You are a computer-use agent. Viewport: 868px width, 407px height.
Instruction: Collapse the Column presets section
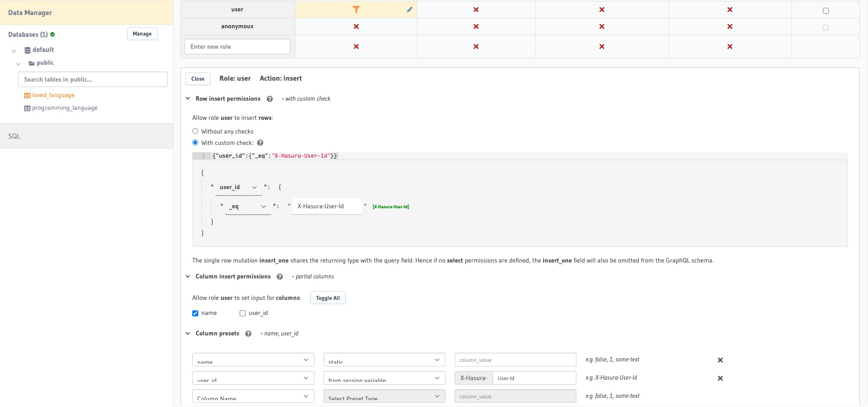point(188,333)
